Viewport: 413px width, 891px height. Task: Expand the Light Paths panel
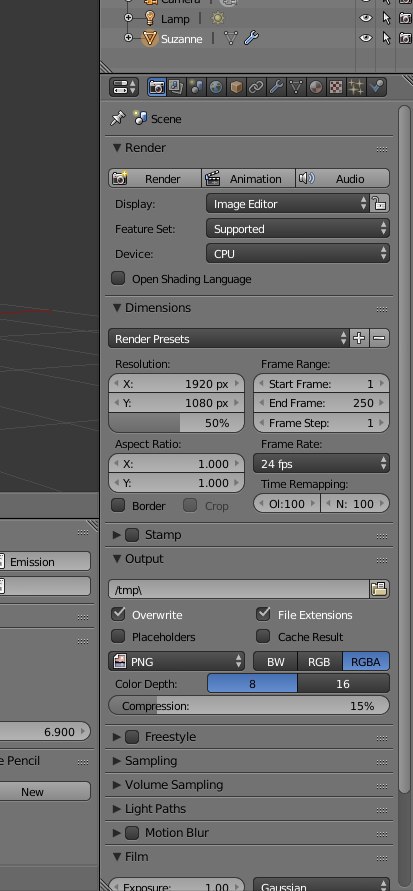tap(117, 809)
